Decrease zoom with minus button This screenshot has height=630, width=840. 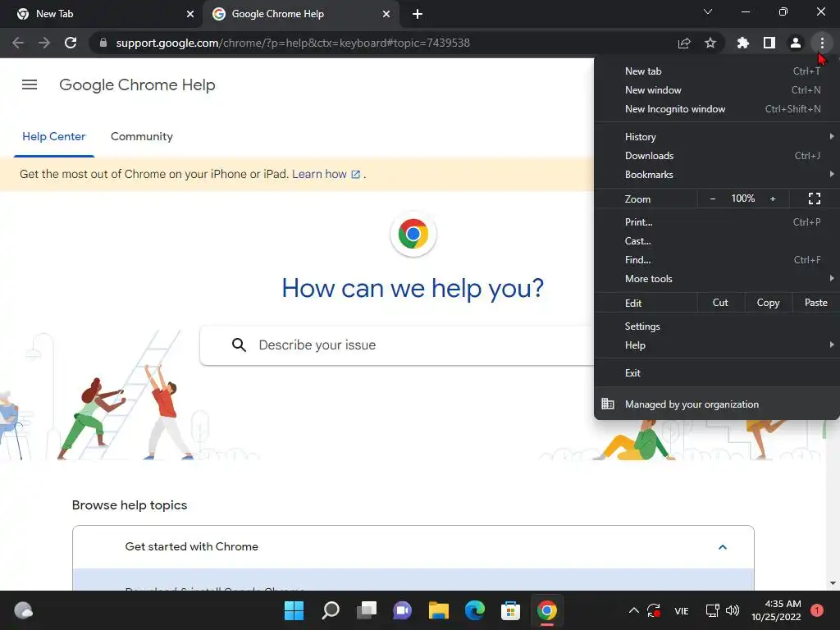[713, 199]
